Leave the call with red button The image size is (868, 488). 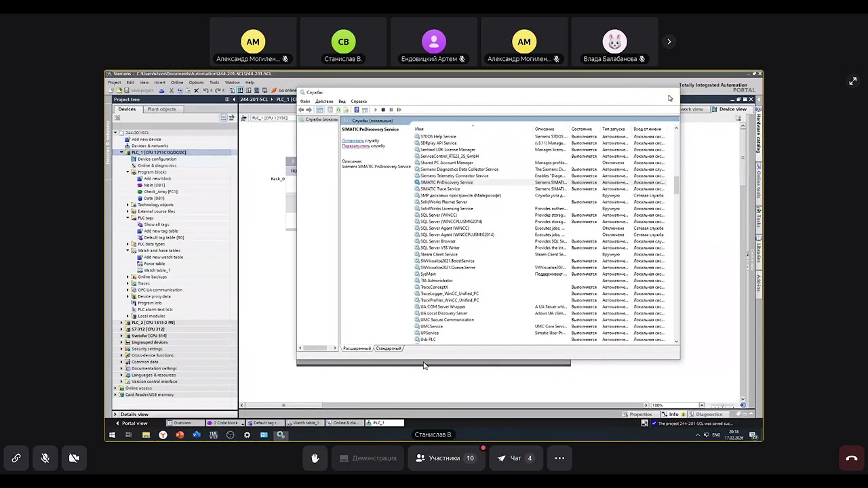(x=852, y=458)
